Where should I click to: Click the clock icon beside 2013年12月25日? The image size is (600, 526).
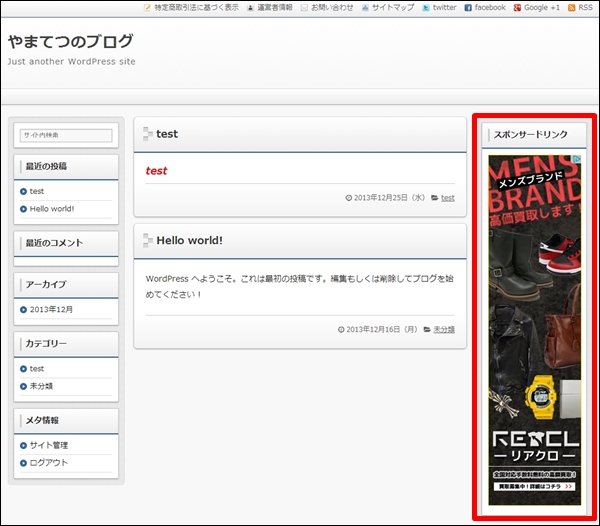point(349,198)
